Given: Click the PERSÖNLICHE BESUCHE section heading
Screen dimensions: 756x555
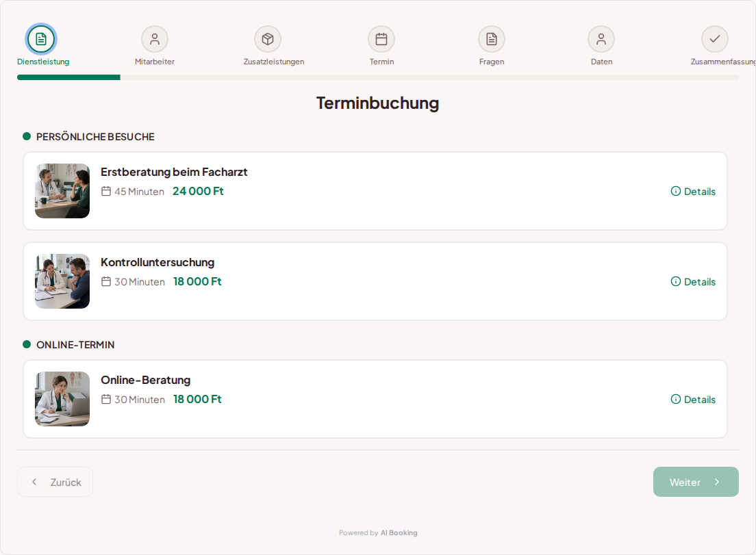Looking at the screenshot, I should pyautogui.click(x=95, y=137).
